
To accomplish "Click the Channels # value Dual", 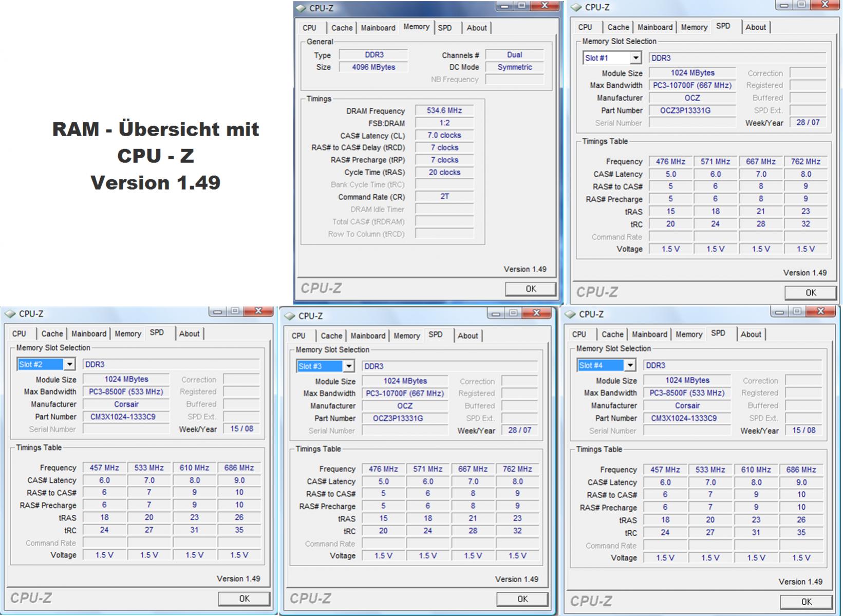I will (514, 54).
